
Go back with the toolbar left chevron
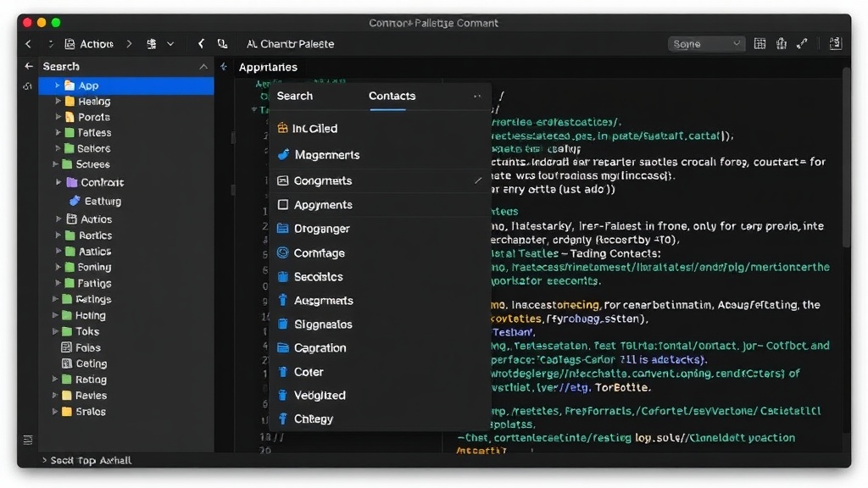coord(28,44)
